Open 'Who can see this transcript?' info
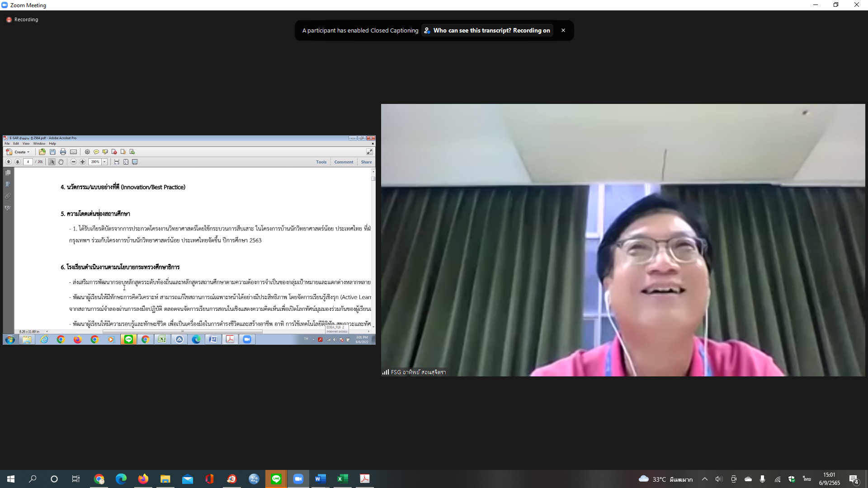This screenshot has width=868, height=488. tap(487, 30)
